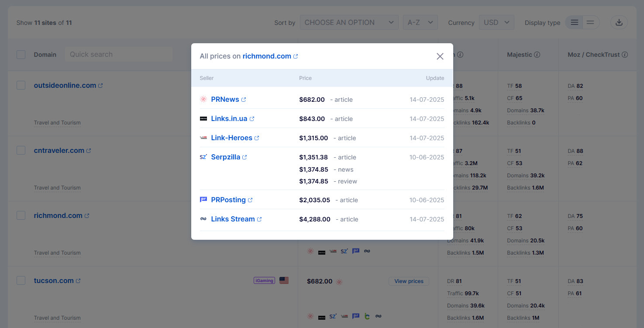The image size is (644, 328).
Task: Open PRPosting seller link
Action: point(228,200)
